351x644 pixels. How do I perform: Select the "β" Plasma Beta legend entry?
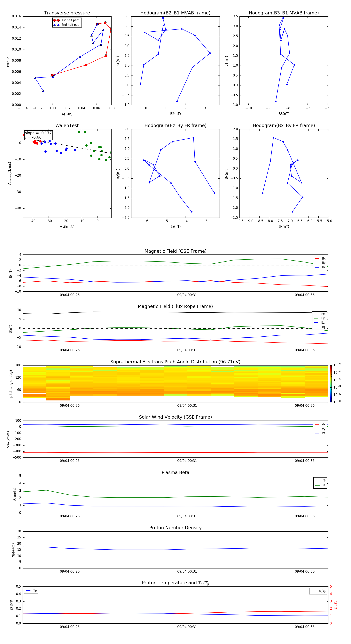[x=320, y=485]
